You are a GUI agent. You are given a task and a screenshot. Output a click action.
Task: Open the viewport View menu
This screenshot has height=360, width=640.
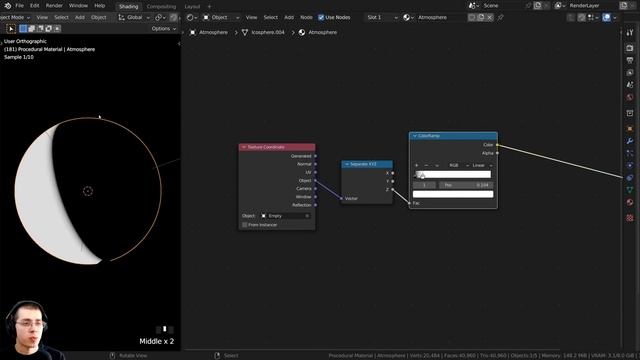click(x=42, y=18)
